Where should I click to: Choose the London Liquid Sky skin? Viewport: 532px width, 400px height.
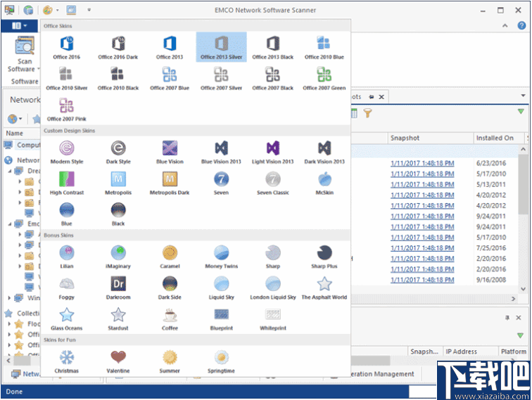pos(273,288)
